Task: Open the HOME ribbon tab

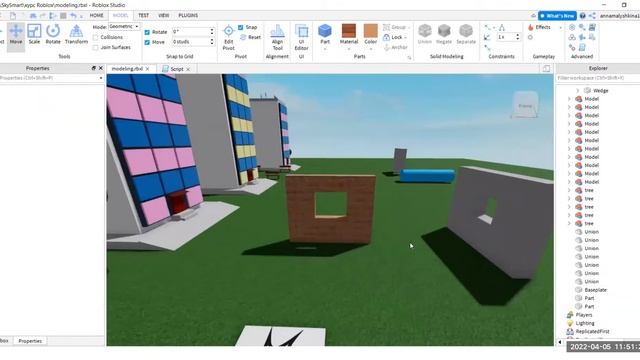Action: tap(96, 16)
